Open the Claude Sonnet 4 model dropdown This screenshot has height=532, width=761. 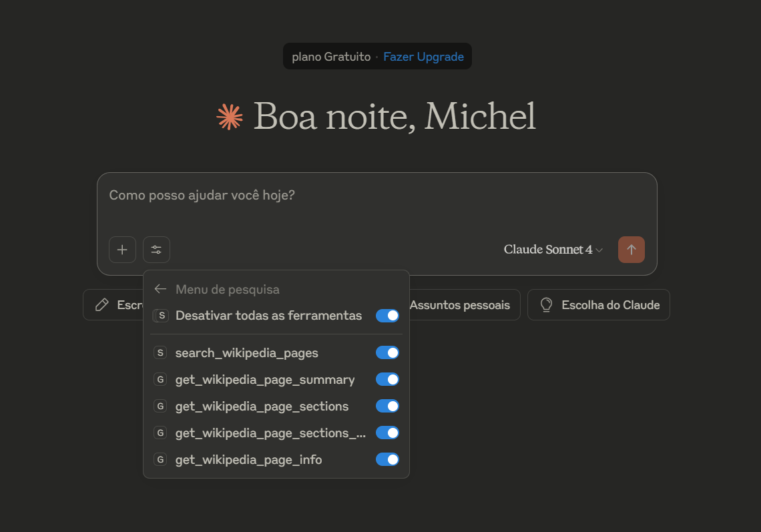pyautogui.click(x=553, y=250)
